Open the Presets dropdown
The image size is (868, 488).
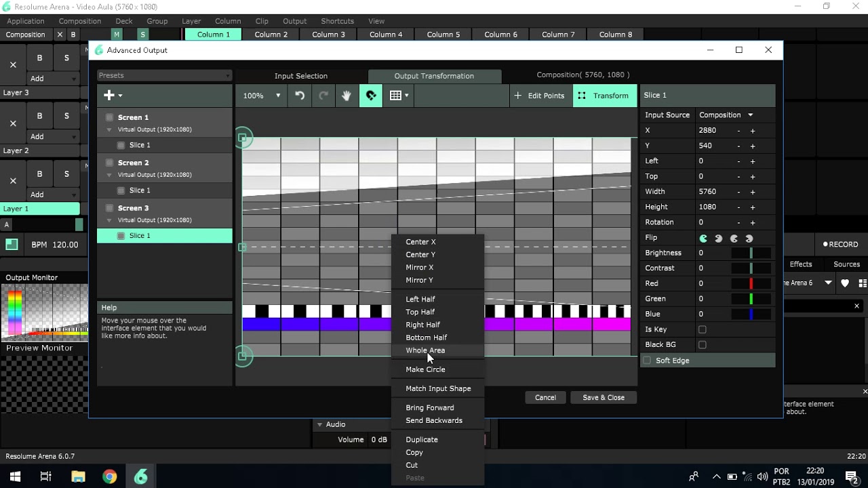click(x=164, y=75)
